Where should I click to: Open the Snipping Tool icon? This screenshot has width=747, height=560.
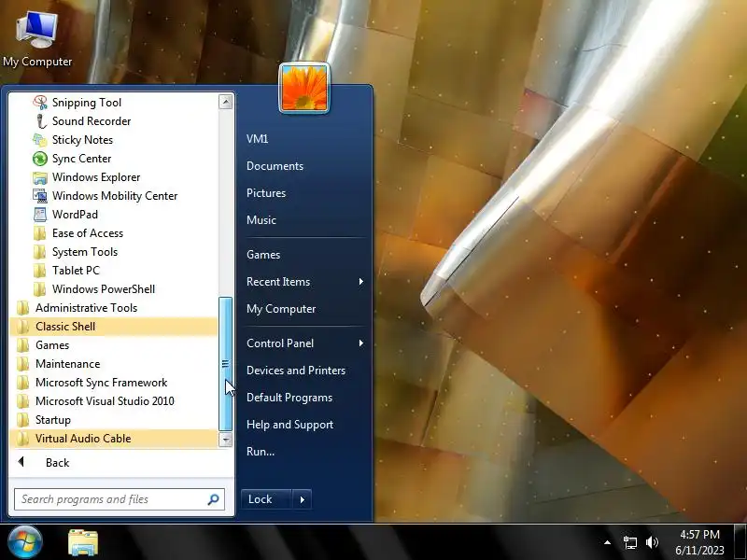40,103
